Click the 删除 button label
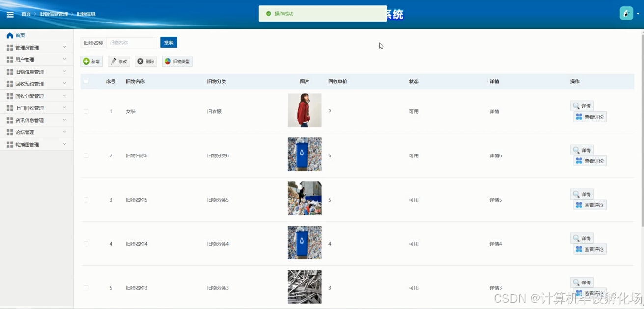 click(x=150, y=62)
